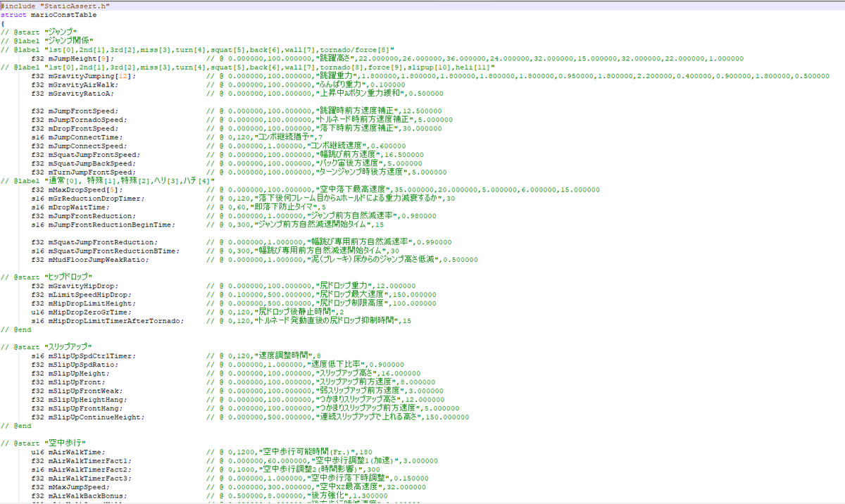Click the mSquatJumpBackSpeed identifier
The image size is (845, 504).
(90, 163)
